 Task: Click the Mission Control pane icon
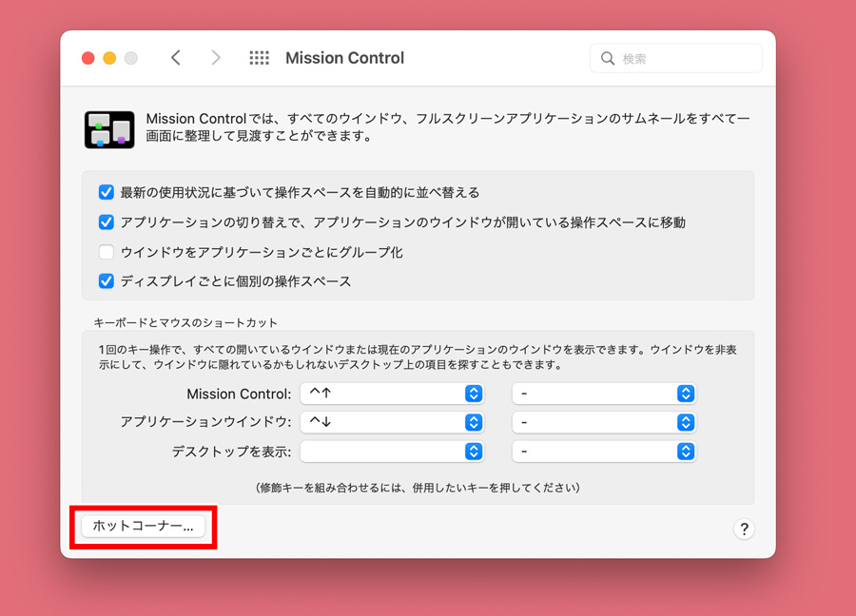pos(109,130)
